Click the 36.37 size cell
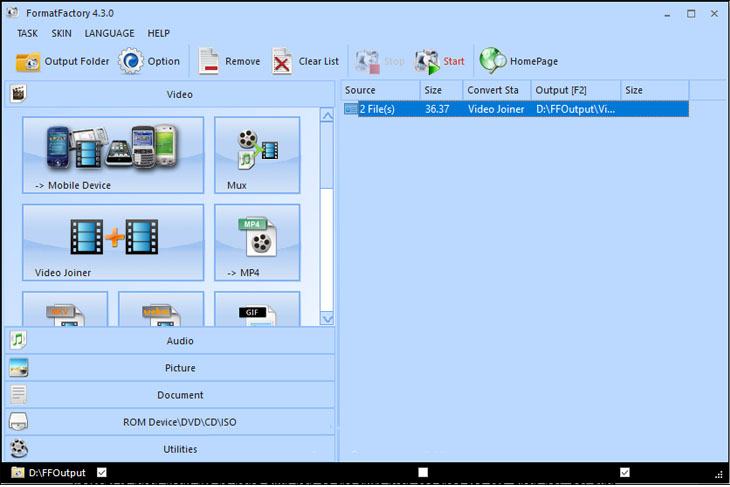The height and width of the screenshot is (487, 730). point(437,109)
